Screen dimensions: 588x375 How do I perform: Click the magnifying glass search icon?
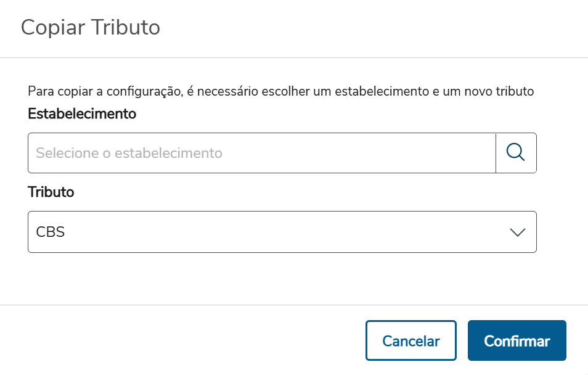(515, 152)
